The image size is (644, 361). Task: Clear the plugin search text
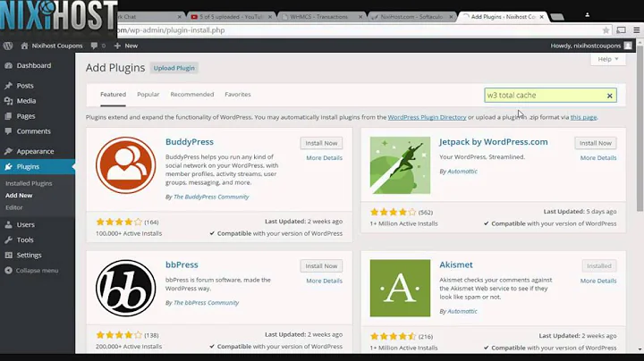[610, 96]
